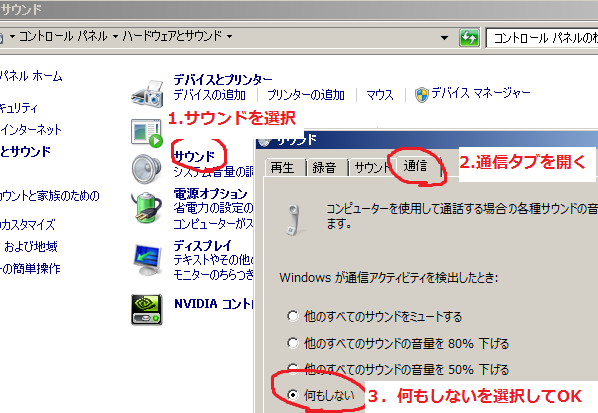598x413 pixels.
Task: Click the Display monitor icon
Action: (147, 259)
